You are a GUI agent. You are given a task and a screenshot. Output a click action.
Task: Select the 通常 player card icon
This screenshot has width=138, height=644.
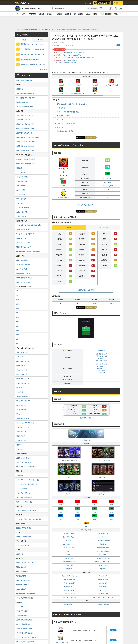95,90
